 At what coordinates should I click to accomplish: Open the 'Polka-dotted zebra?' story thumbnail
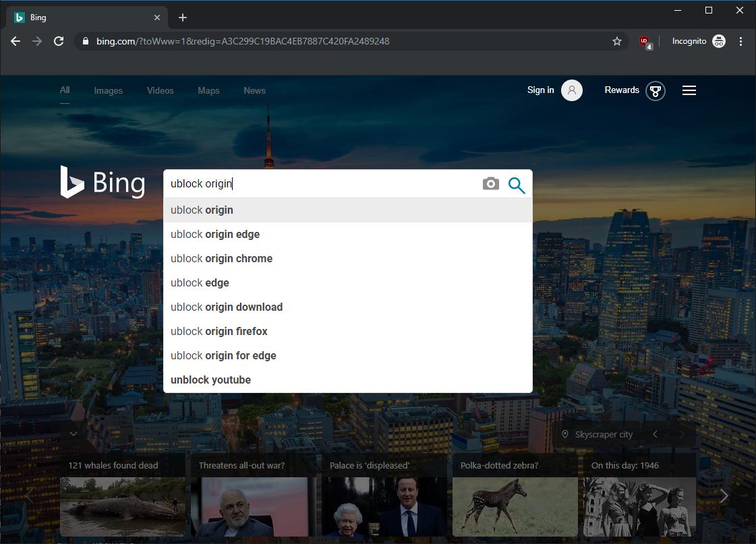pos(515,506)
